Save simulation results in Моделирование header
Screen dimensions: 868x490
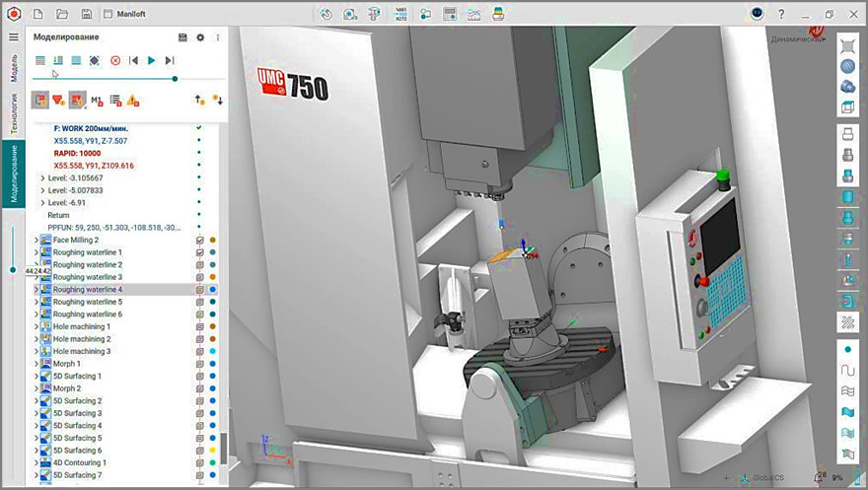182,37
